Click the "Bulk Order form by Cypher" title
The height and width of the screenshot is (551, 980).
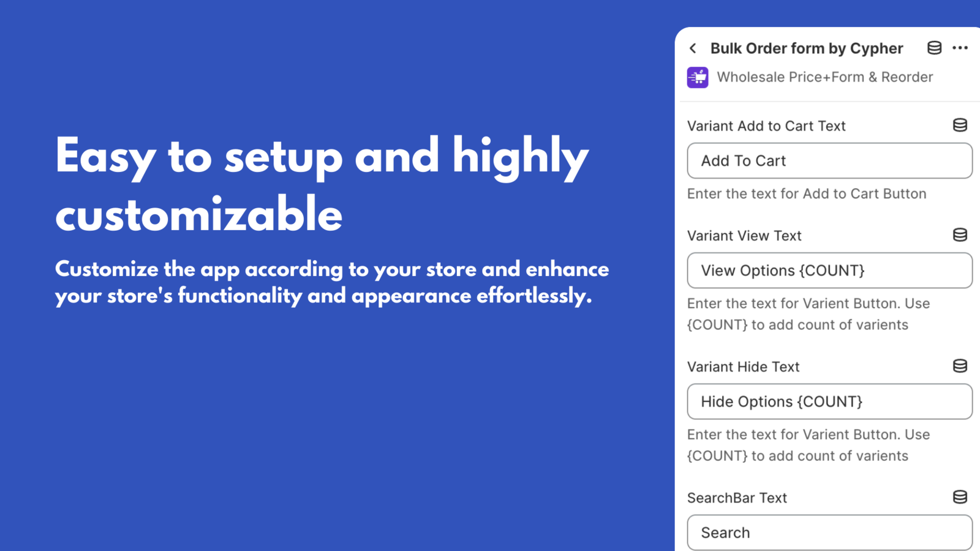807,48
